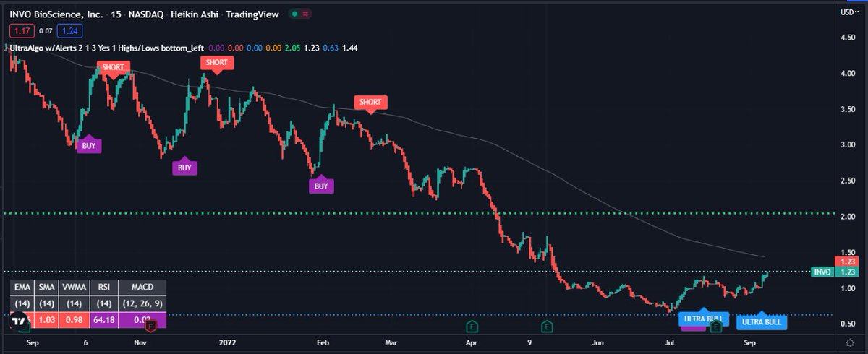Open the green earnings E marker near Apr
868x354 pixels.
coord(472,327)
